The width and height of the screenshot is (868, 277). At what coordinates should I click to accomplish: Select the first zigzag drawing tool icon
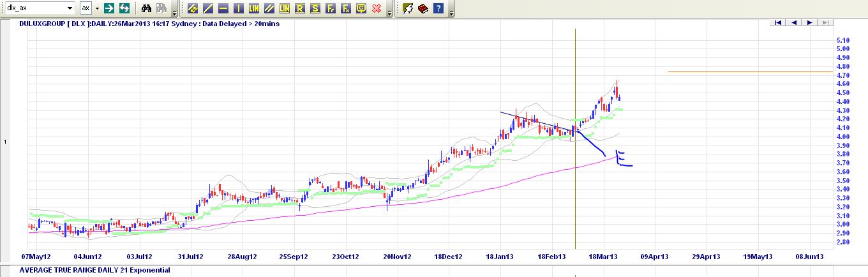192,8
